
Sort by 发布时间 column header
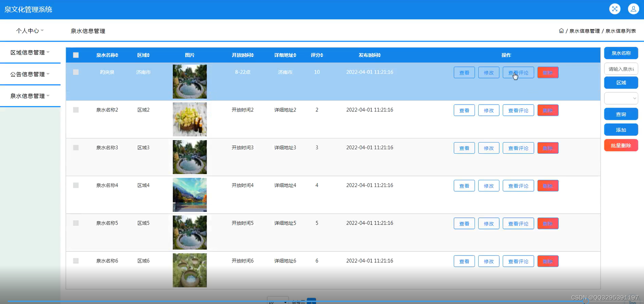370,55
